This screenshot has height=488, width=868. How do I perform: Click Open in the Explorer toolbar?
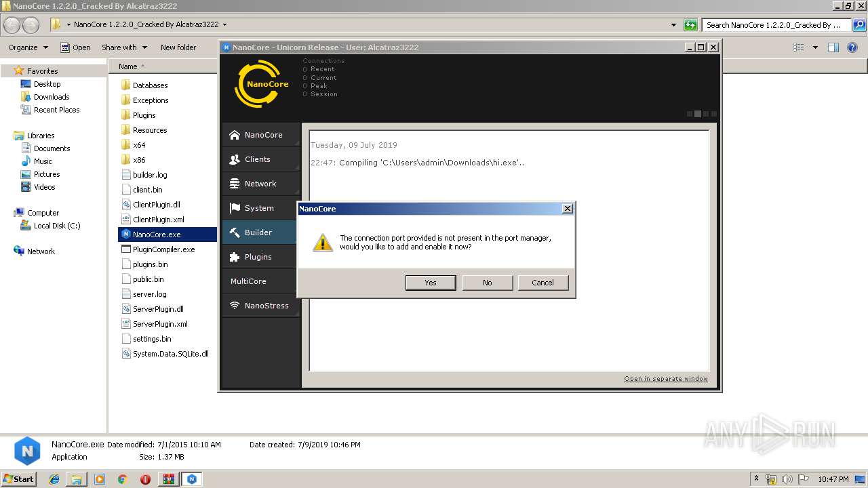(x=75, y=47)
